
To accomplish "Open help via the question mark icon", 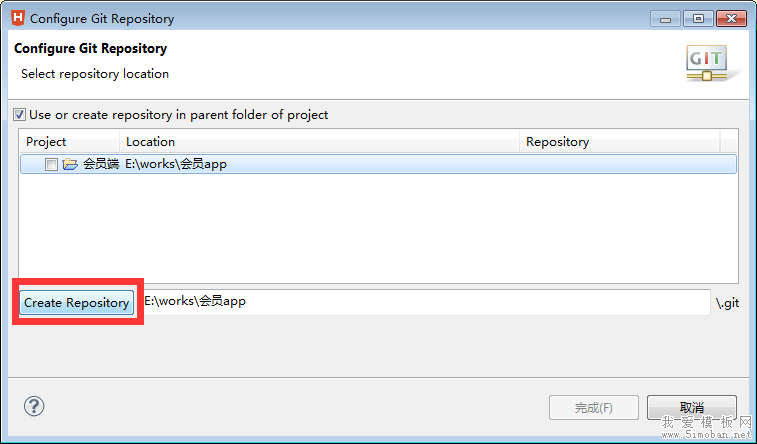I will tap(34, 405).
